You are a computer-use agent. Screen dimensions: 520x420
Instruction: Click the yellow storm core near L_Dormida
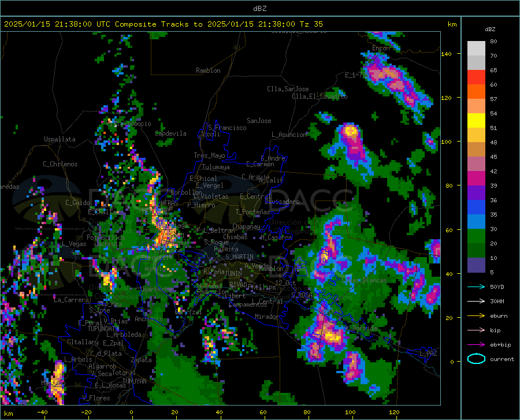[332, 336]
